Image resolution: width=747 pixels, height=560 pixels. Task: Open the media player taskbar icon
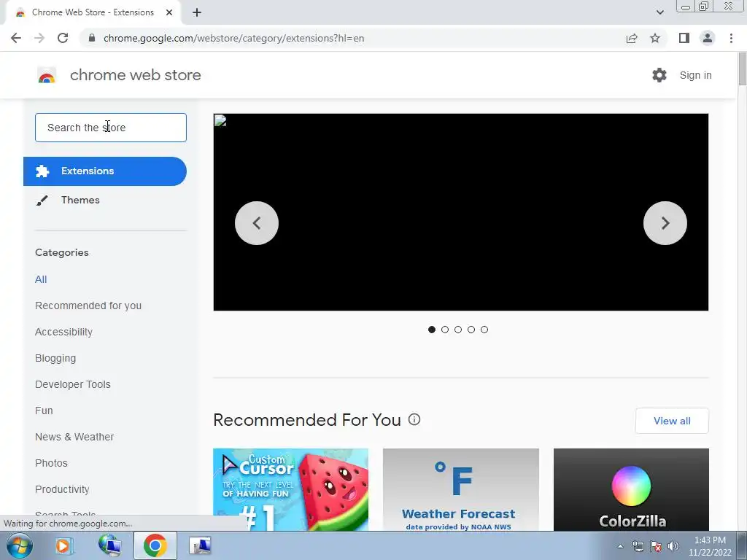point(63,545)
